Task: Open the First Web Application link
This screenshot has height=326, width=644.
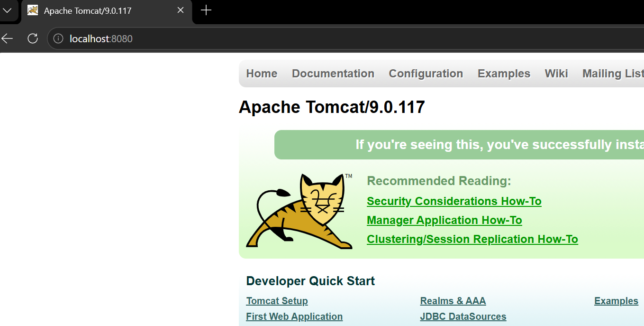Action: tap(294, 317)
